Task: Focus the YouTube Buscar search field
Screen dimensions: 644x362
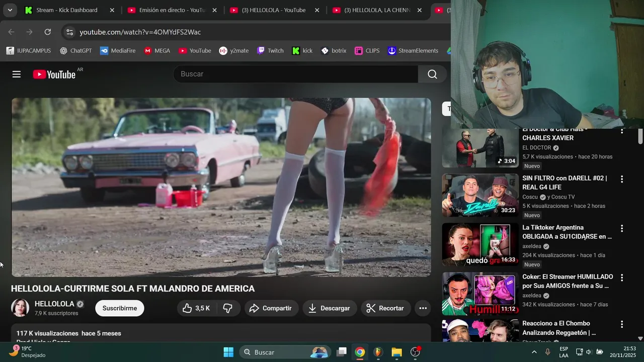Action: (296, 74)
